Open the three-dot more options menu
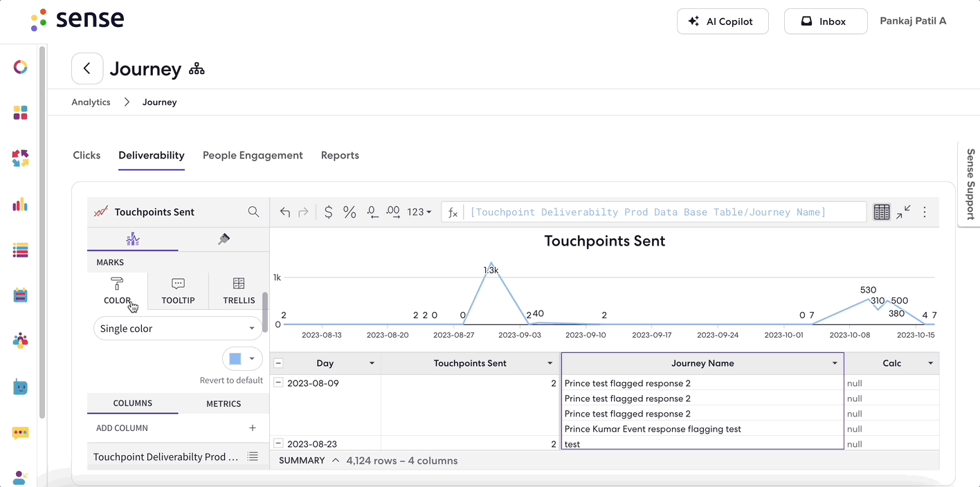Screen dimensions: 980x487 [925, 212]
